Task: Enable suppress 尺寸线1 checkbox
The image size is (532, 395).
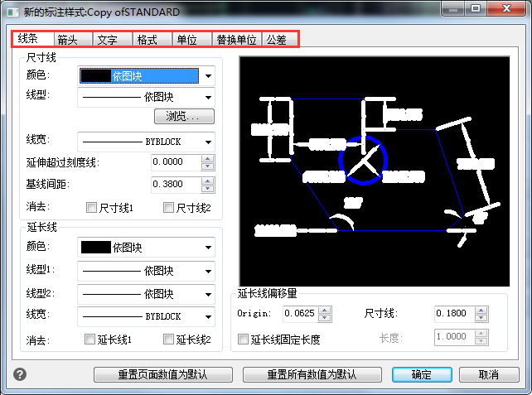Action: pyautogui.click(x=91, y=208)
